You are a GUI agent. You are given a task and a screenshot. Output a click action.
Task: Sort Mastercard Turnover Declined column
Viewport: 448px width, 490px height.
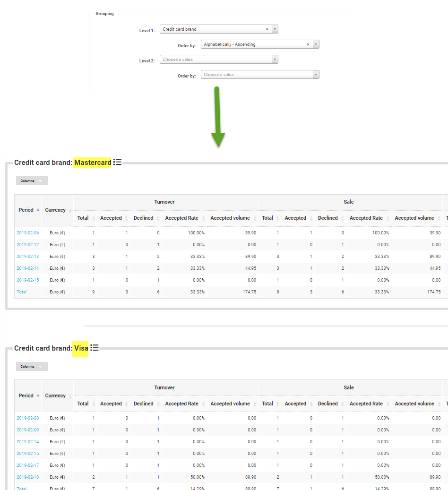[146, 218]
